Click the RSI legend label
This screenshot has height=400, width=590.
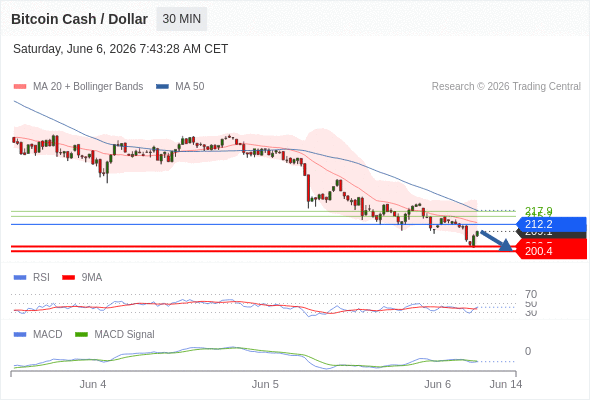pos(41,278)
